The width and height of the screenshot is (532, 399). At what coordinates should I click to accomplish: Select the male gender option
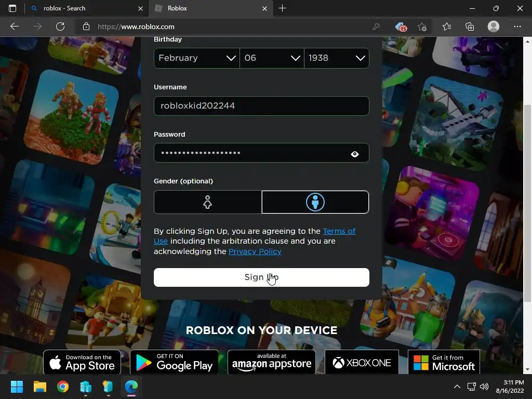click(315, 202)
